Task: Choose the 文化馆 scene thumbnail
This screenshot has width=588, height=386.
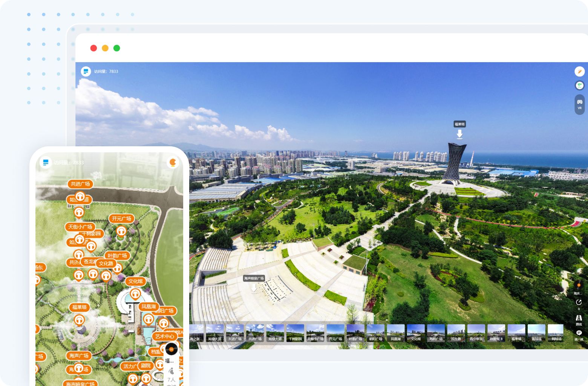Action: click(x=416, y=333)
